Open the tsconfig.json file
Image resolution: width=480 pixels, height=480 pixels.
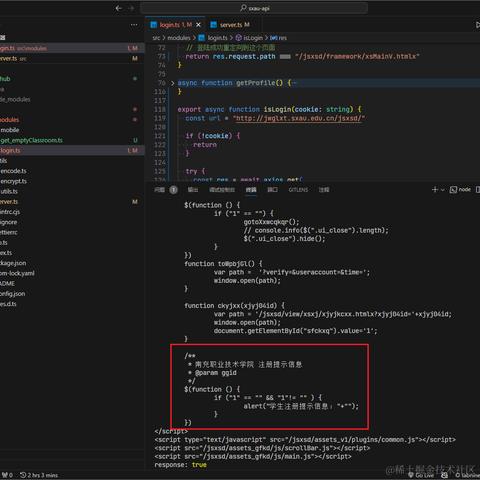pos(13,294)
